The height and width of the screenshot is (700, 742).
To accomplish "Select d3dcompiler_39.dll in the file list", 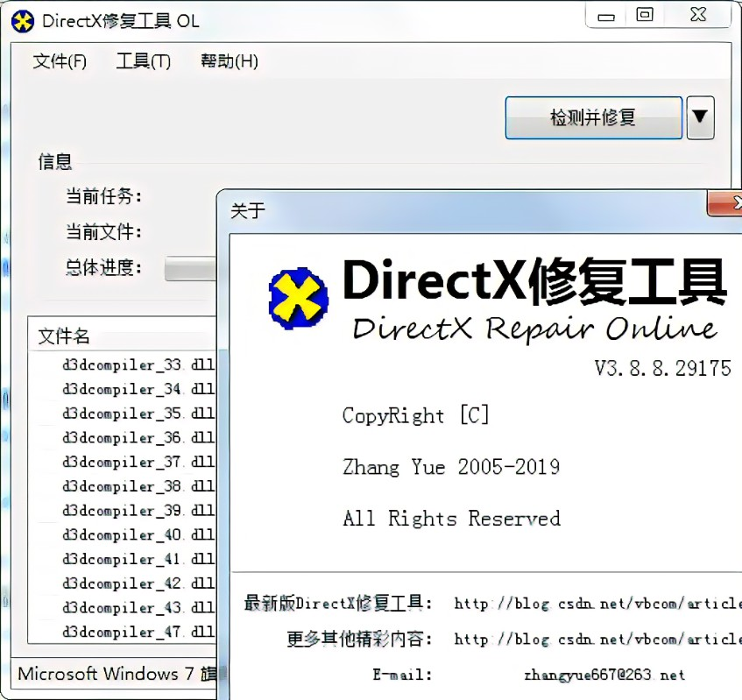I will coord(138,510).
